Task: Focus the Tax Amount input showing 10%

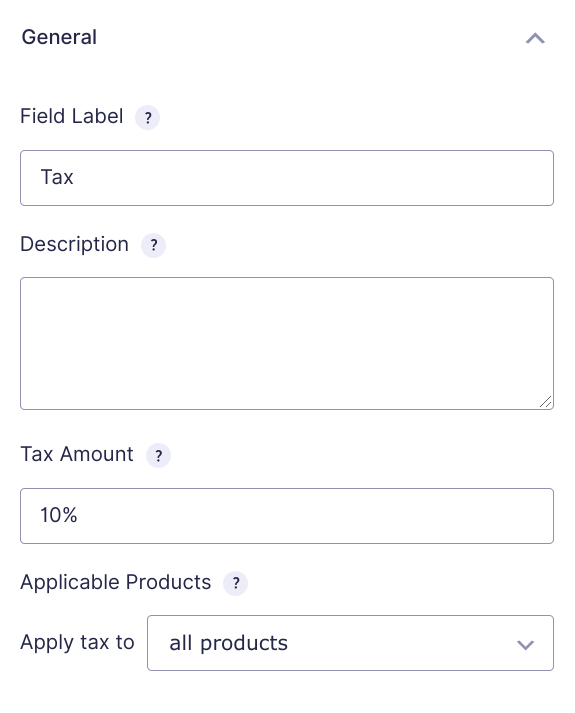Action: [287, 516]
